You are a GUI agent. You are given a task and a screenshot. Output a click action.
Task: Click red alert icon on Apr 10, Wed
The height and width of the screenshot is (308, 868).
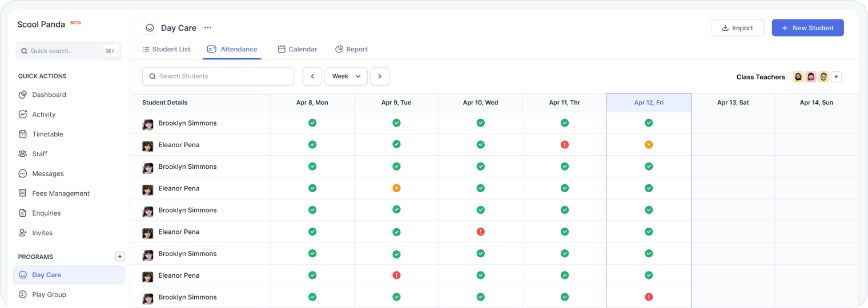(480, 232)
